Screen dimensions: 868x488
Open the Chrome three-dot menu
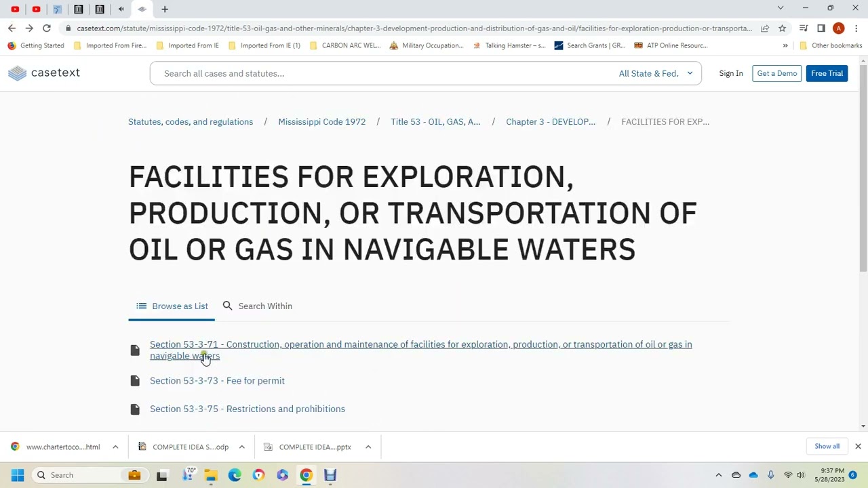coord(856,28)
